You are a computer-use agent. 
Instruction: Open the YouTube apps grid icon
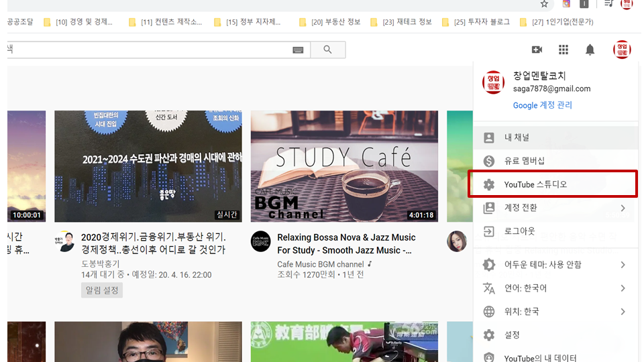563,50
